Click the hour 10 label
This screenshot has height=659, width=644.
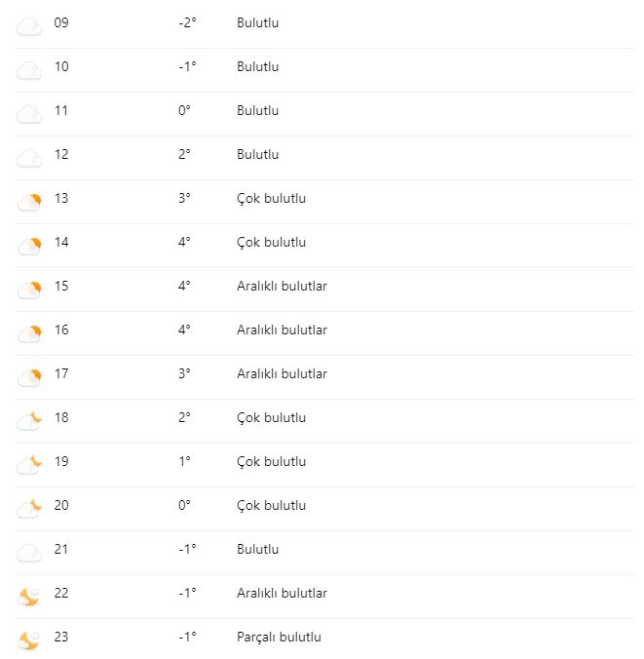point(61,66)
